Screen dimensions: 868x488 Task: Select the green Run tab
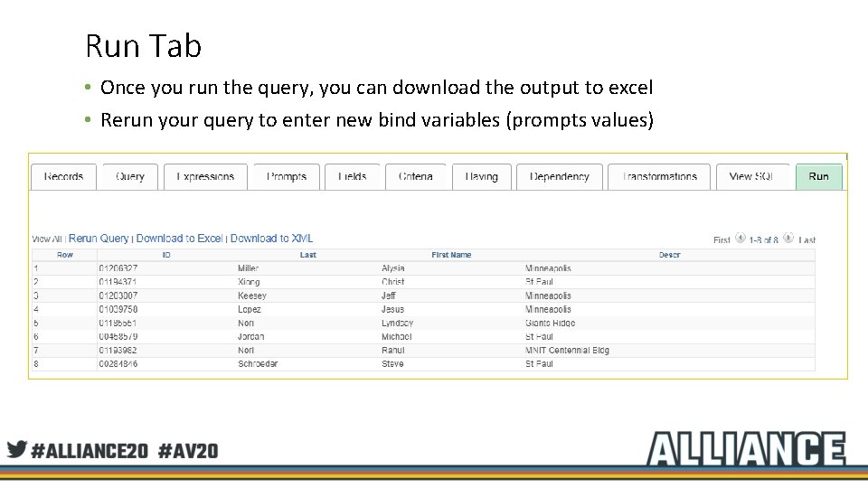tap(819, 176)
